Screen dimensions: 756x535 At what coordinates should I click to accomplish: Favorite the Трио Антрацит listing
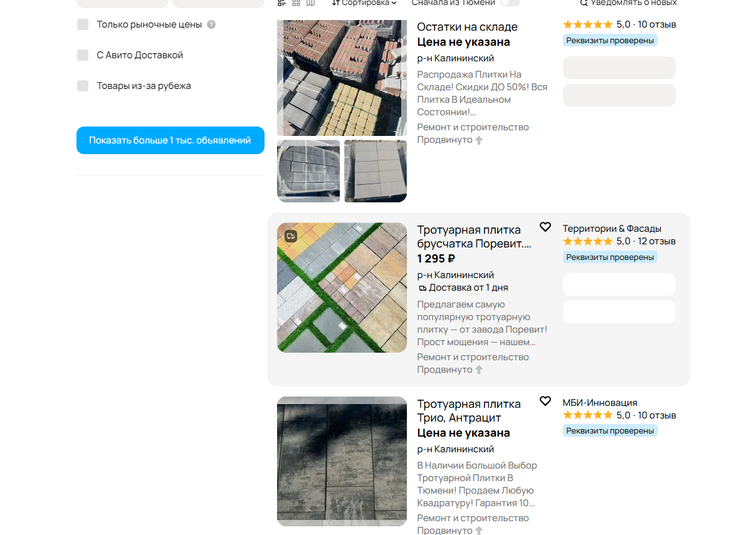545,401
